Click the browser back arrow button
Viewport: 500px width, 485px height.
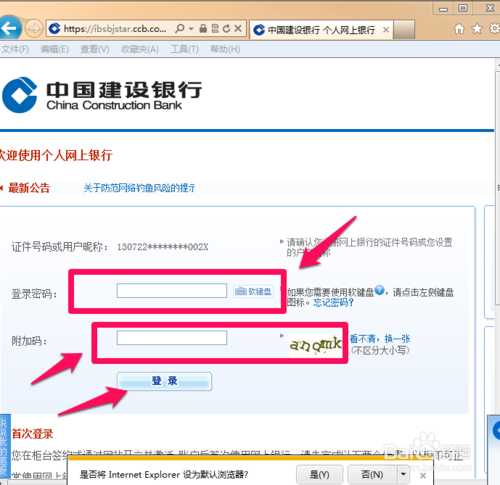pyautogui.click(x=9, y=28)
